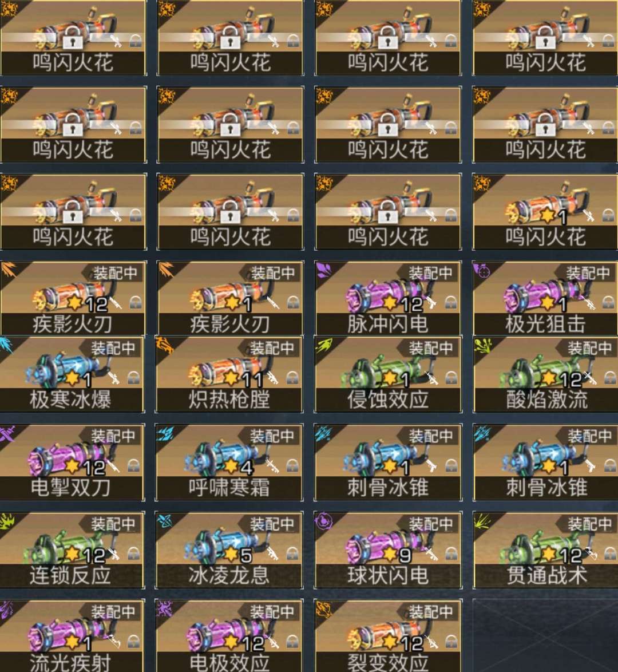Click the 装配中 badge on 极光狙击
The height and width of the screenshot is (672, 618).
(x=588, y=272)
